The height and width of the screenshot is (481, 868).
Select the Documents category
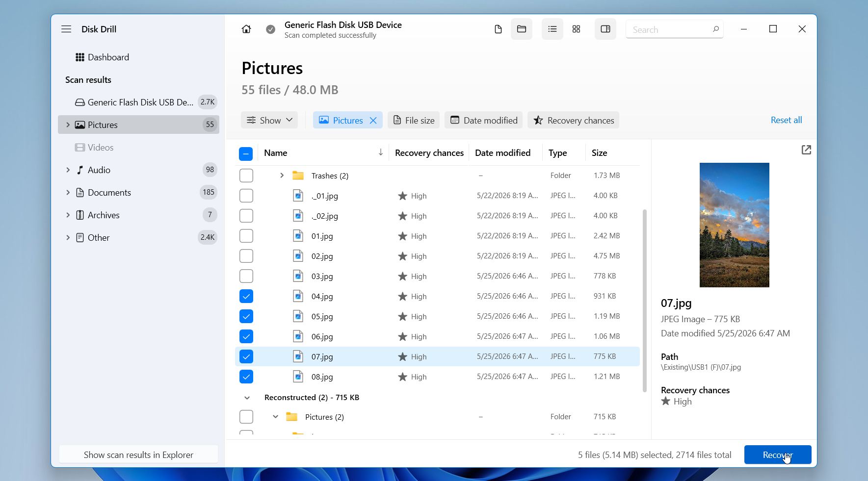(x=138, y=192)
